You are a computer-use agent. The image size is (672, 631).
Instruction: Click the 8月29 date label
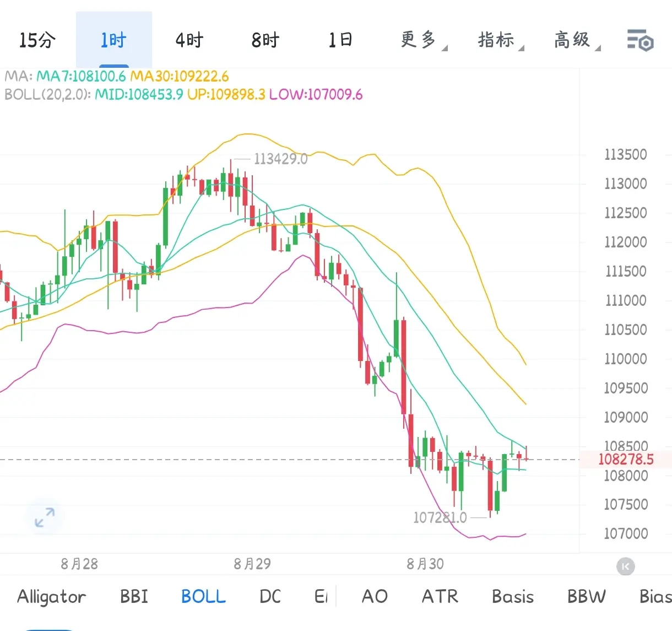pos(252,564)
